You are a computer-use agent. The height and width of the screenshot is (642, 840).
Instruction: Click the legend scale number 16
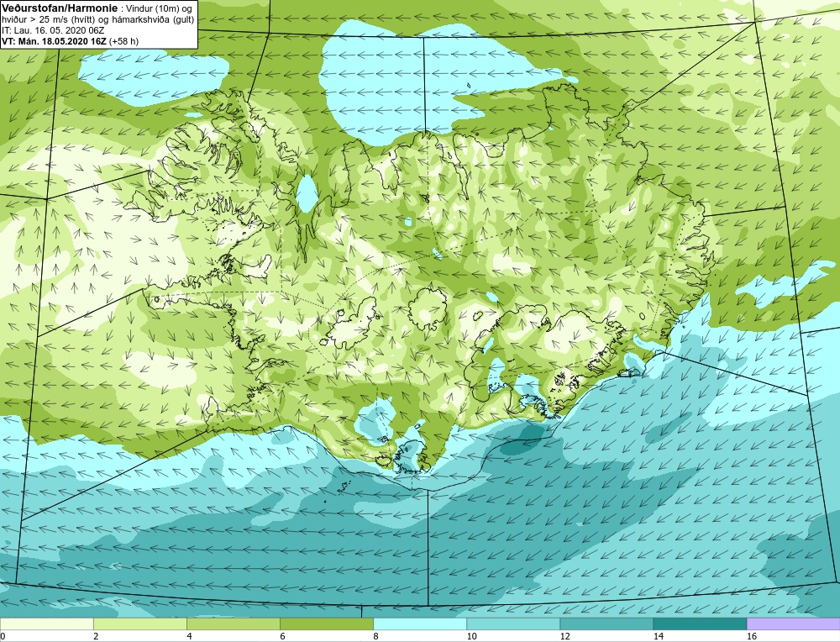coord(752,636)
